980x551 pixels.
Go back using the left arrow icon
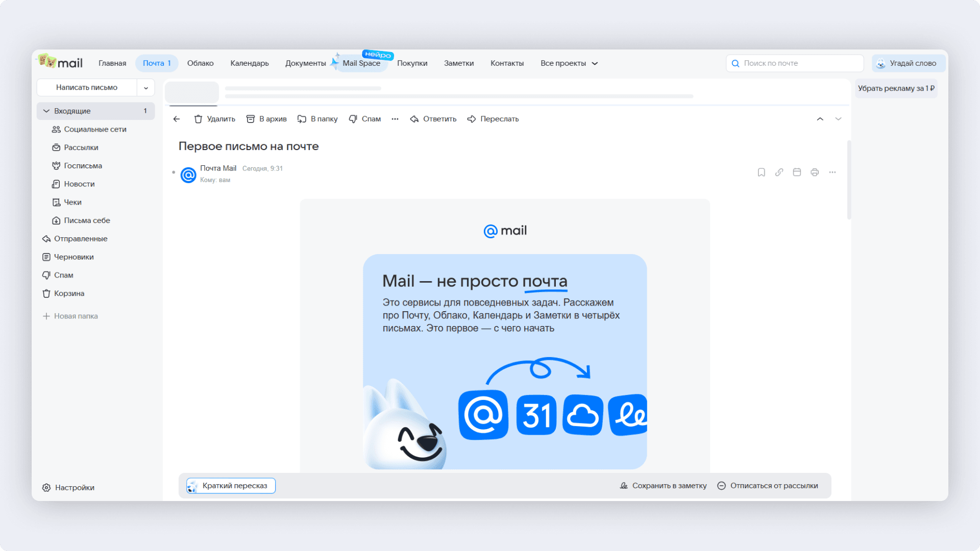pyautogui.click(x=177, y=119)
